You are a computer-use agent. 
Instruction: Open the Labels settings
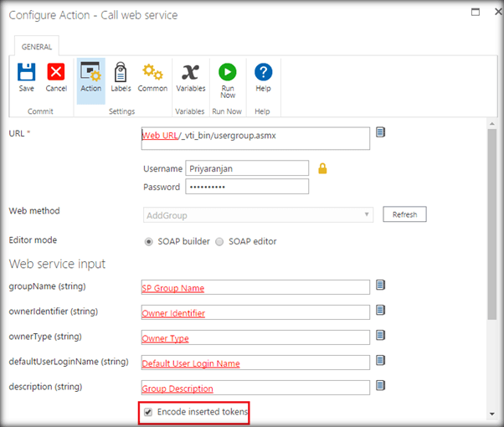tap(121, 77)
